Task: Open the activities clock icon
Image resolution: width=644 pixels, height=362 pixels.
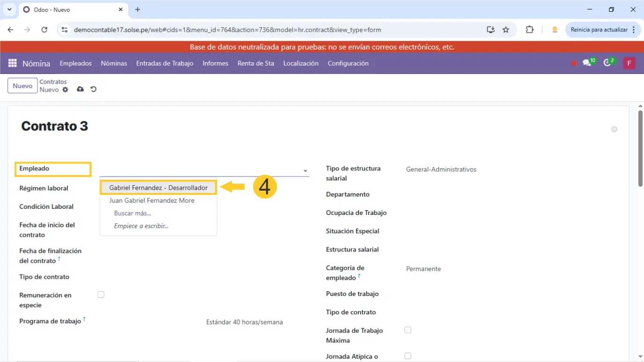Action: coord(607,63)
